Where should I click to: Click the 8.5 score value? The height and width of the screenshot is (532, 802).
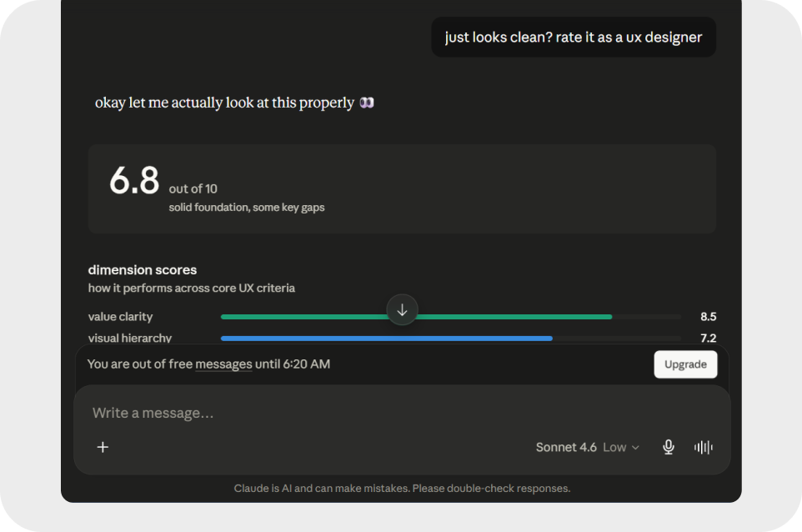[x=709, y=317]
